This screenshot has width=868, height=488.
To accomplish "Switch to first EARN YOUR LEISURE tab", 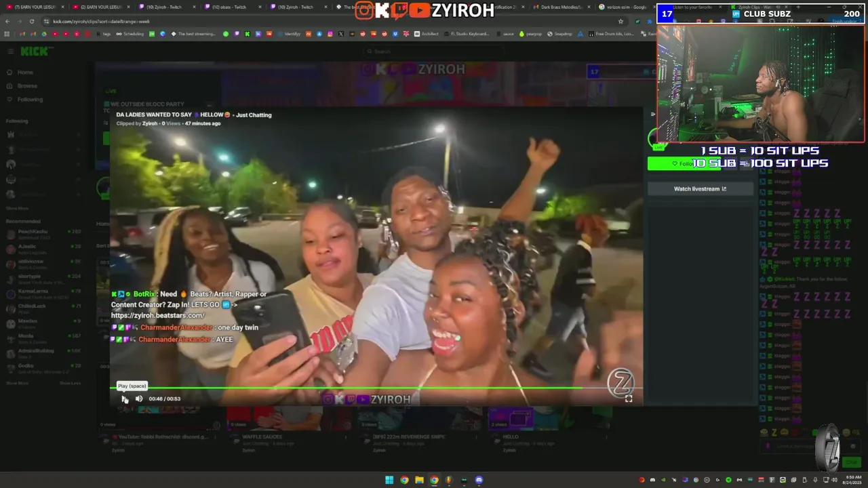I will [x=35, y=7].
